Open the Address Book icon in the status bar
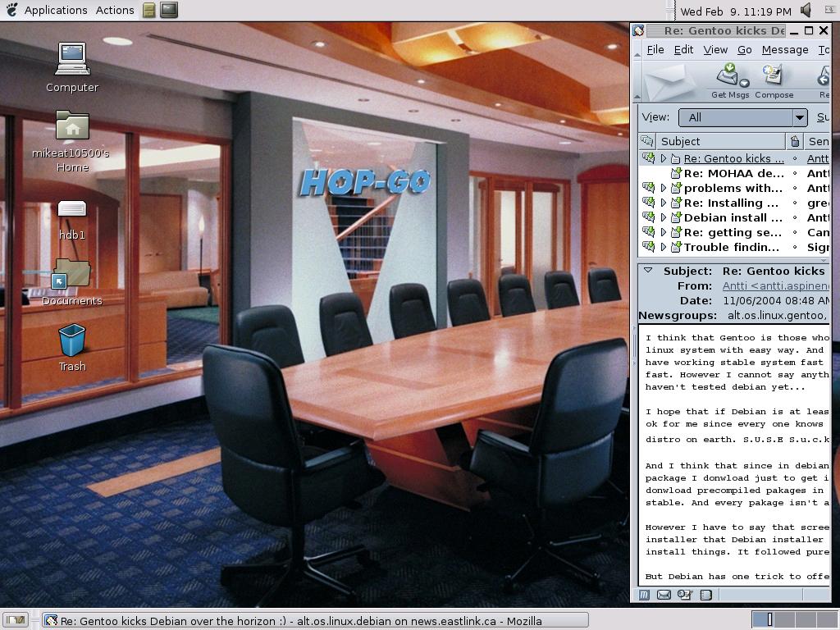840x630 pixels. point(705,595)
